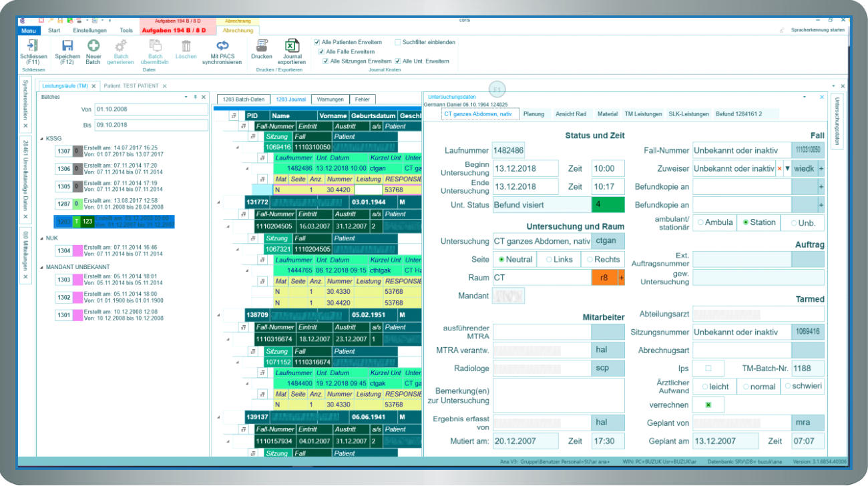Uncheck Alle Patienten Erweitern checkbox
This screenshot has height=486, width=868.
pyautogui.click(x=317, y=42)
